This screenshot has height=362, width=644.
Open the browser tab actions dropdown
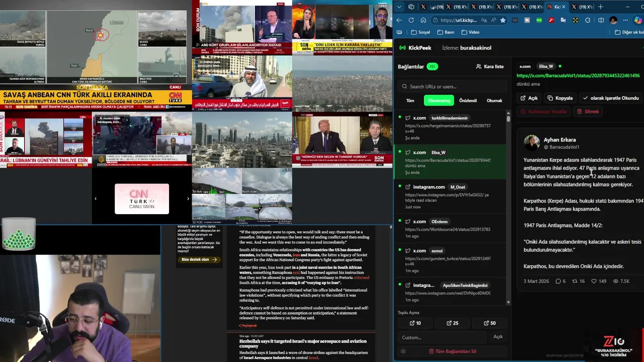399,7
